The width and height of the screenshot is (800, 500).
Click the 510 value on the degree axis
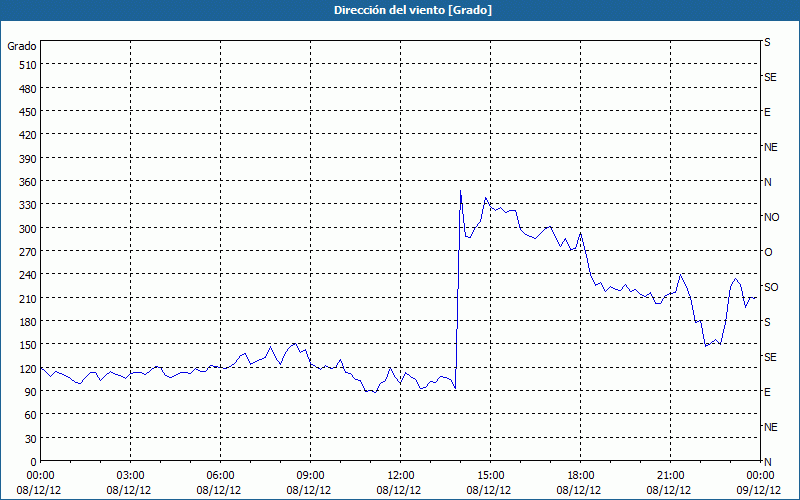tap(28, 65)
